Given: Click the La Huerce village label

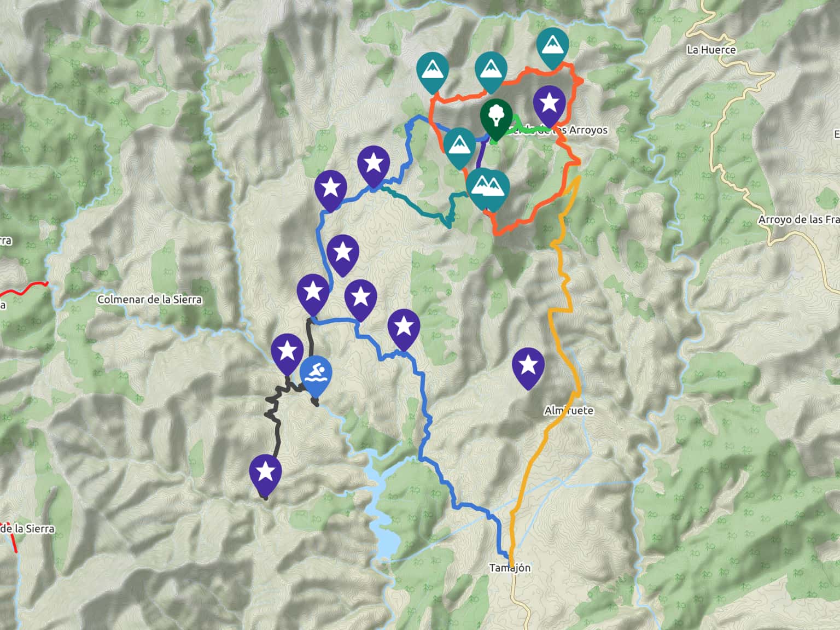Looking at the screenshot, I should 711,50.
